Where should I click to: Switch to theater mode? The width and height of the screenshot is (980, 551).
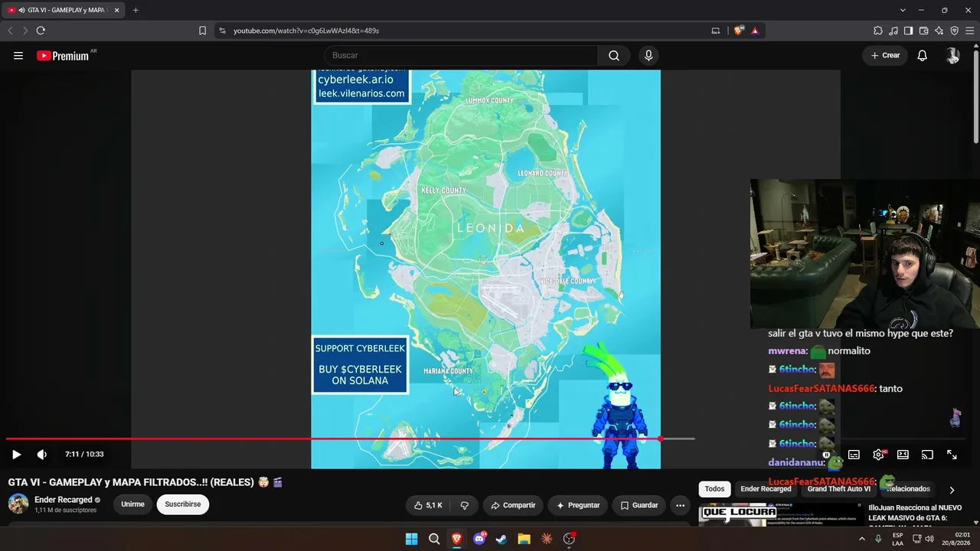[x=903, y=455]
